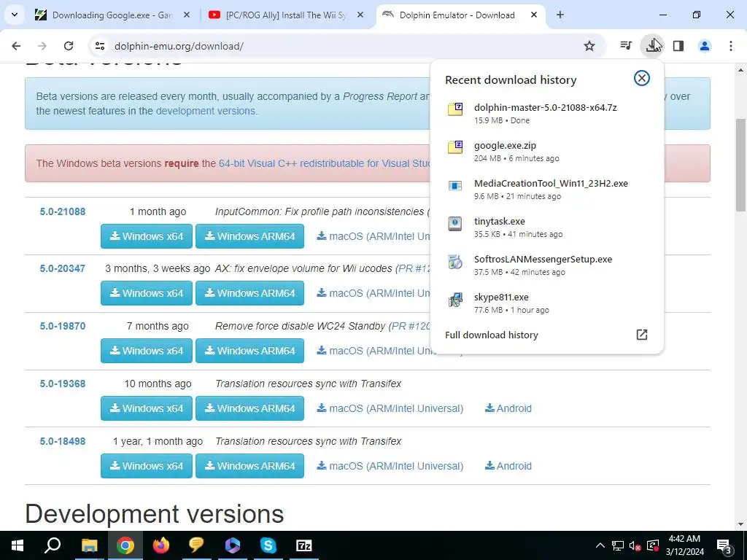Screen dimensions: 747x560
Task: Open the media controls icon
Action: point(626,46)
